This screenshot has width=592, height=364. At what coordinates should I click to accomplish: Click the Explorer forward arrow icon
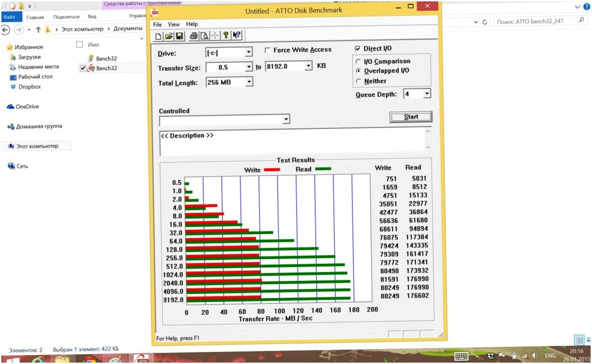click(19, 29)
